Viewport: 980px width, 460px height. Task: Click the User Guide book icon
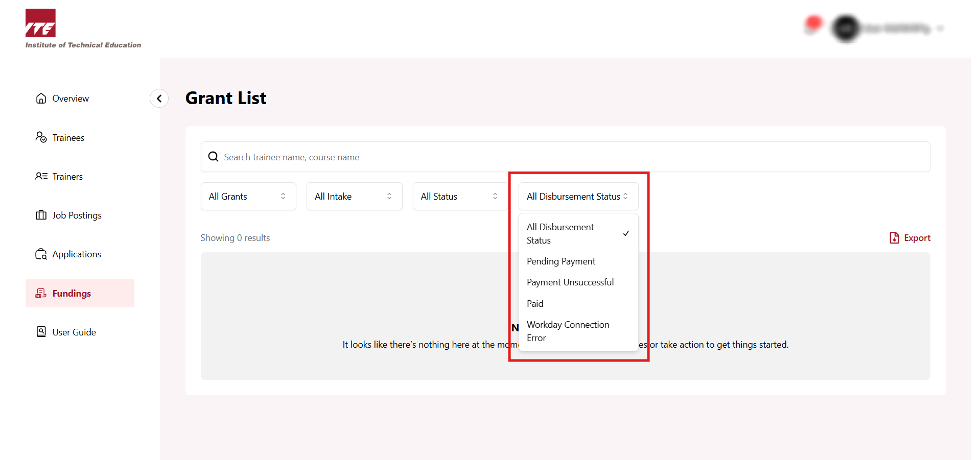tap(41, 332)
